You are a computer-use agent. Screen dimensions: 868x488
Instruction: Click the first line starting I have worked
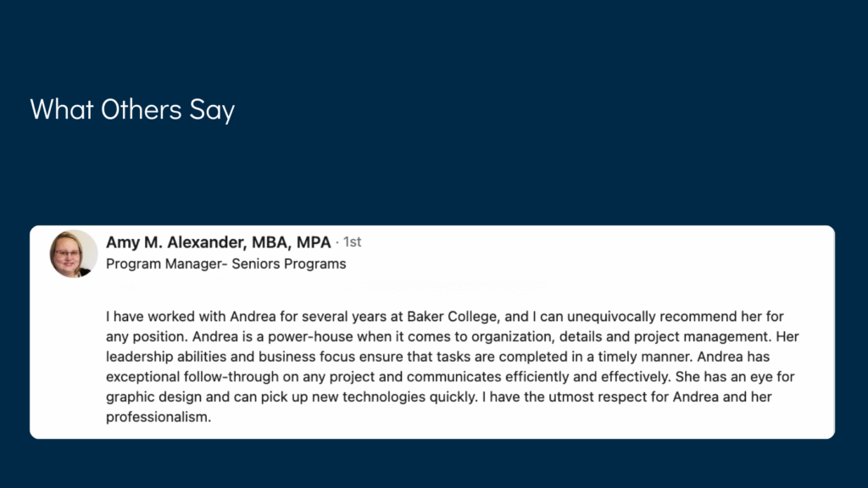pyautogui.click(x=444, y=317)
